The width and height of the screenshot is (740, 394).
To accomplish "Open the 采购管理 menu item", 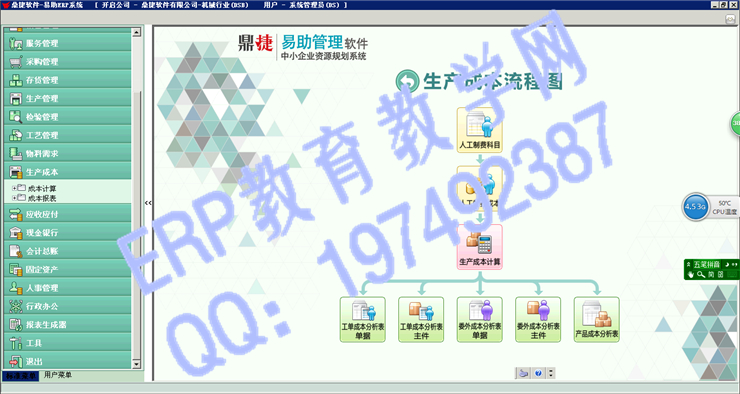I will click(67, 62).
